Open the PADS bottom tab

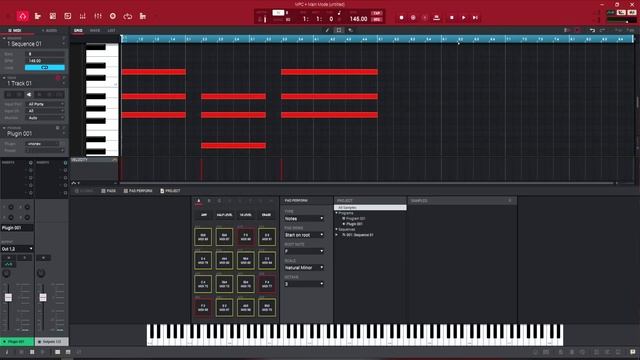coord(109,191)
